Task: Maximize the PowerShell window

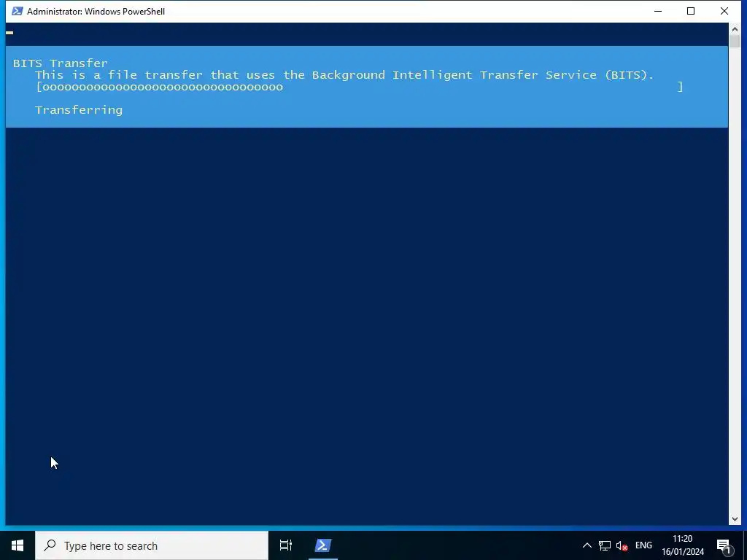Action: [x=691, y=11]
